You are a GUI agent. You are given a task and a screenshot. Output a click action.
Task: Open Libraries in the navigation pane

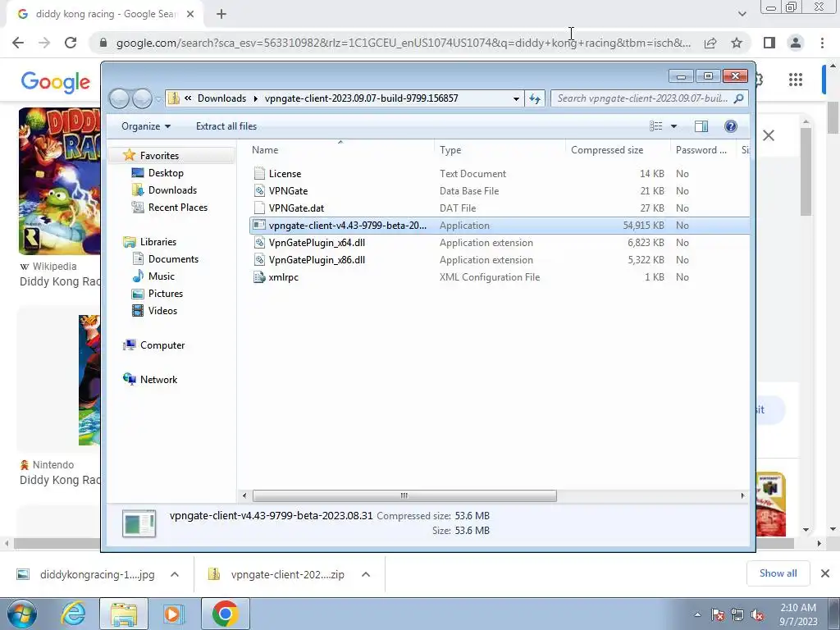coord(158,242)
